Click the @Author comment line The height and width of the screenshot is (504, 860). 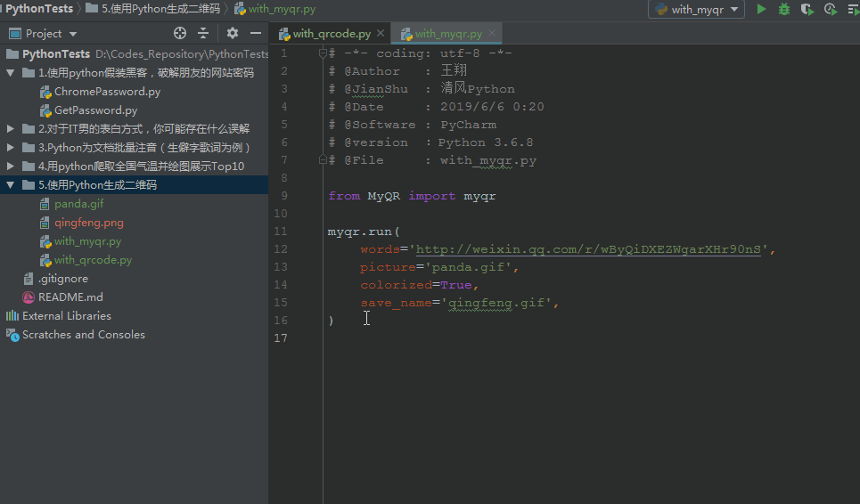[397, 71]
